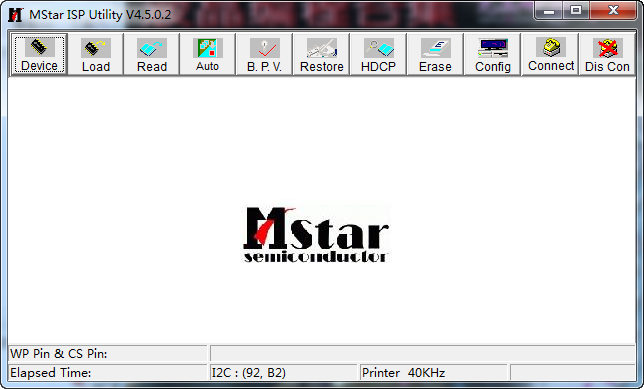Click the Load firmware file button
Screen dimensions: 644x389
pos(96,55)
